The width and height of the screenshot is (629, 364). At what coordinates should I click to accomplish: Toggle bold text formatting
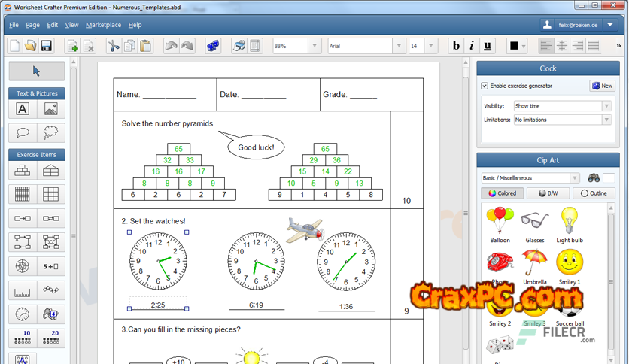pos(456,46)
